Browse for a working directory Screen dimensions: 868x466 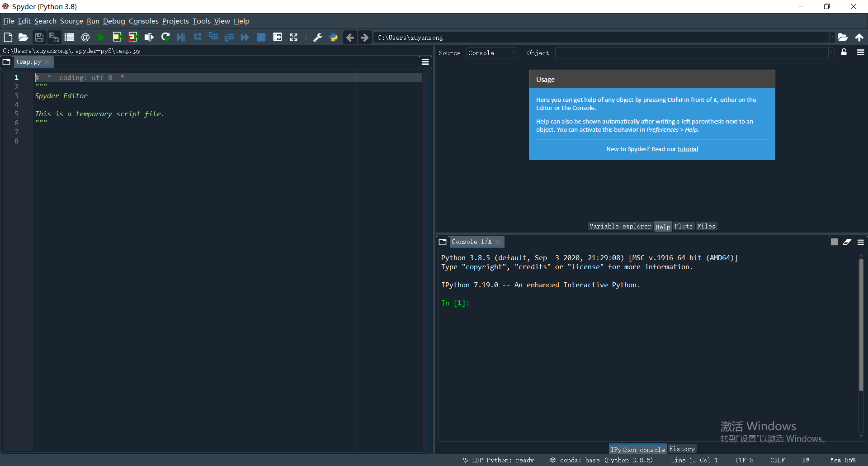click(x=843, y=37)
